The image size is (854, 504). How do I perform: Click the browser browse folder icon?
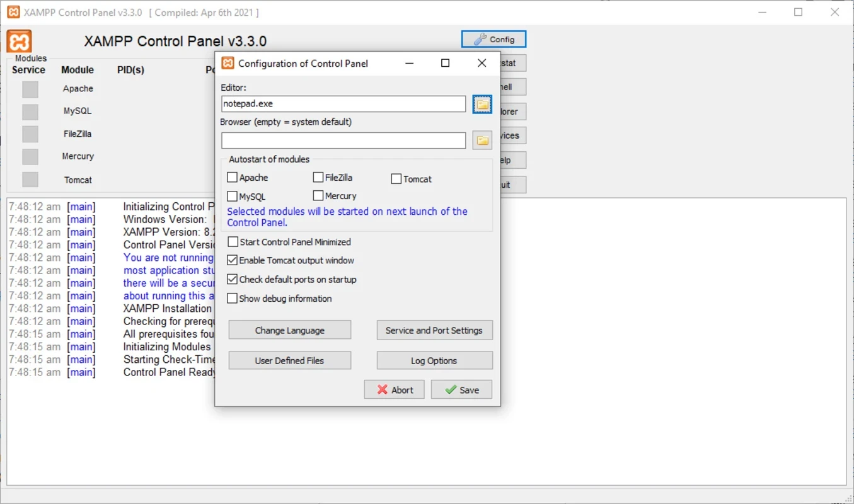click(x=482, y=140)
